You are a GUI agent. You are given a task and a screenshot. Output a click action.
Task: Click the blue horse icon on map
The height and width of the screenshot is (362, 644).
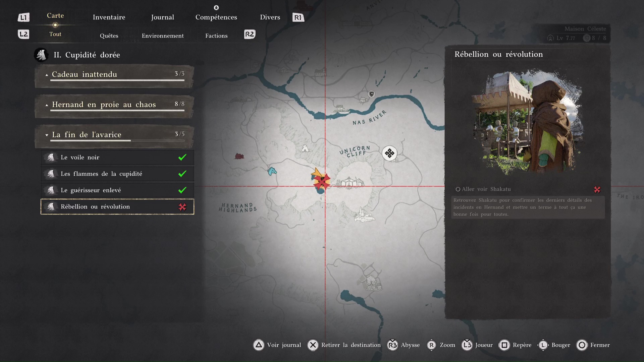[272, 171]
